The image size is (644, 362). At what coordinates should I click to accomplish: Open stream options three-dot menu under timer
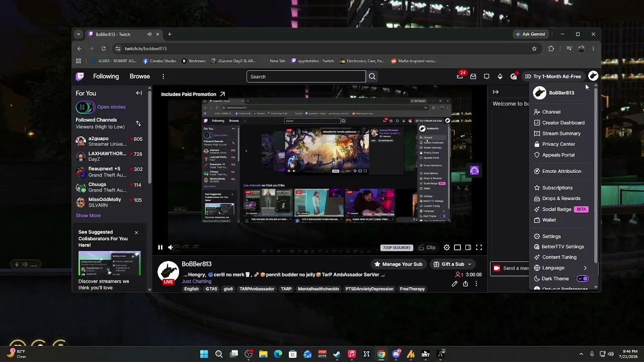476,284
